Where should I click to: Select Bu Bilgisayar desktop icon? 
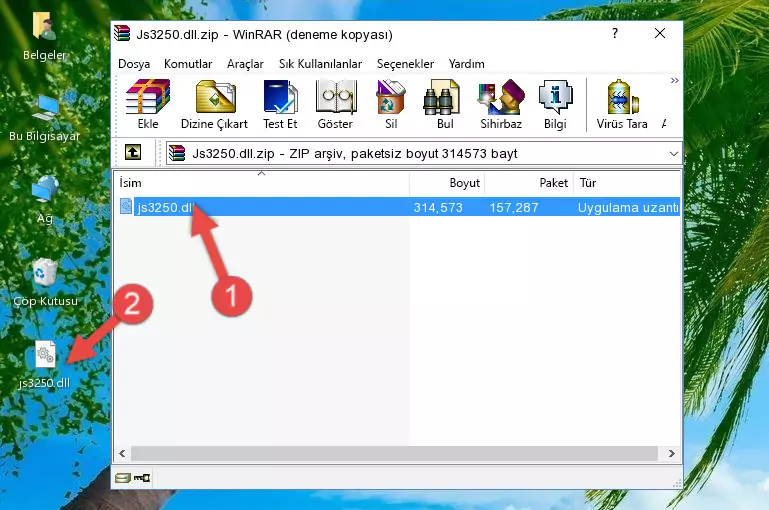pyautogui.click(x=45, y=118)
